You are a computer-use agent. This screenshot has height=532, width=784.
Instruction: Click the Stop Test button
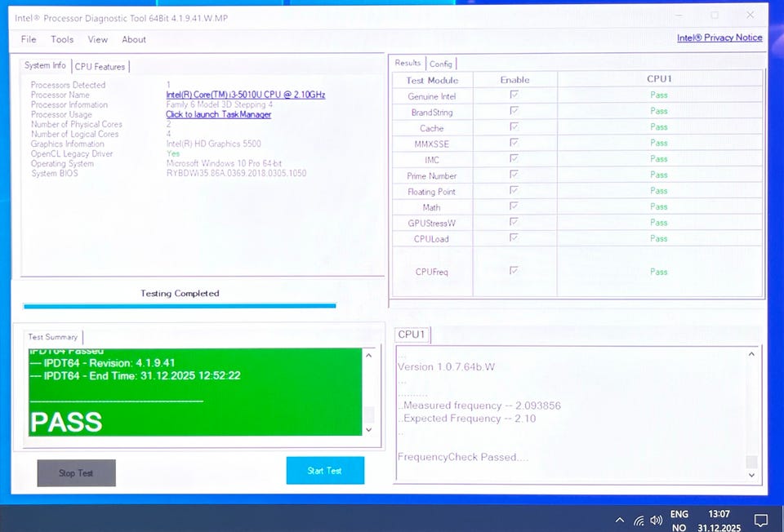tap(76, 472)
